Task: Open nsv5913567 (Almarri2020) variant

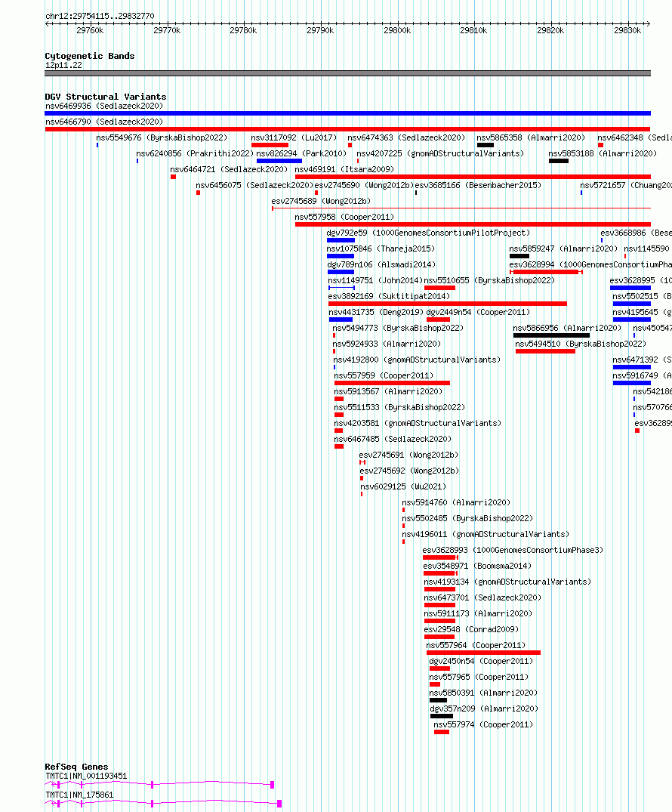Action: 388,391
